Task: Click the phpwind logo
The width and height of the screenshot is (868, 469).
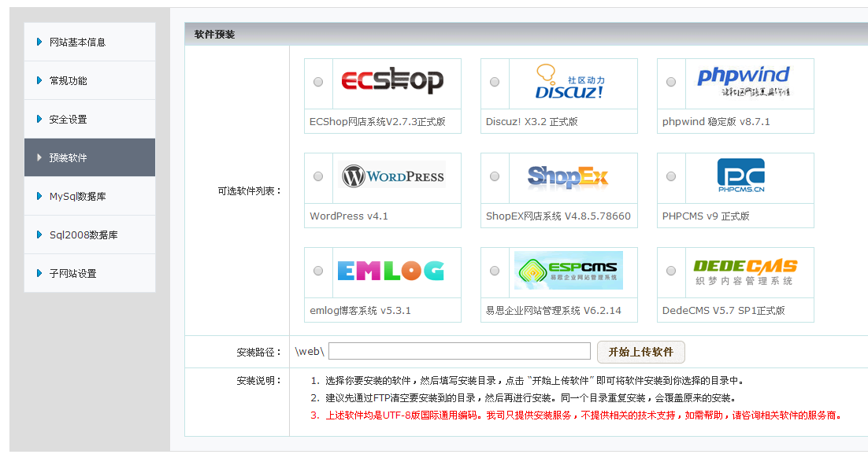Action: (743, 81)
